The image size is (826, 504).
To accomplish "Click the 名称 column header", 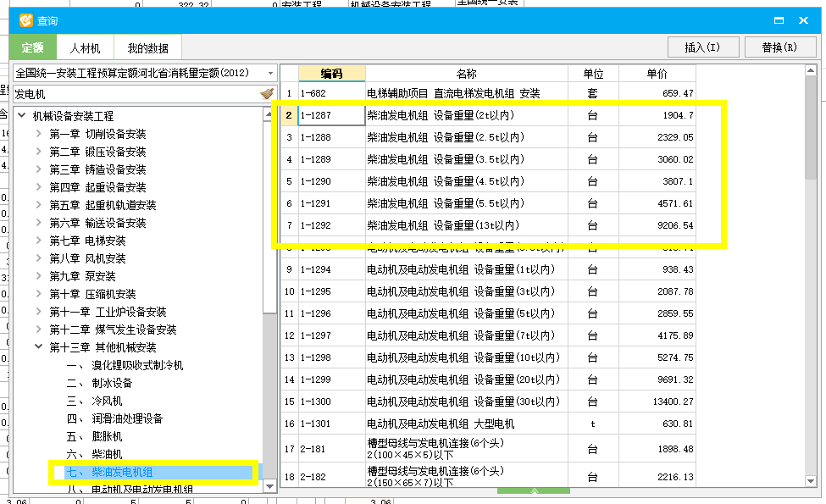I will point(467,73).
